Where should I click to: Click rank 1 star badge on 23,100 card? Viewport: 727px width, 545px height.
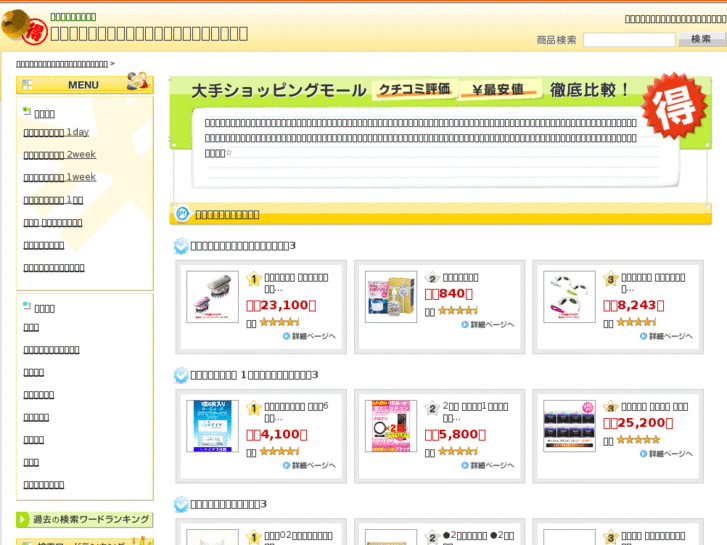click(x=254, y=279)
